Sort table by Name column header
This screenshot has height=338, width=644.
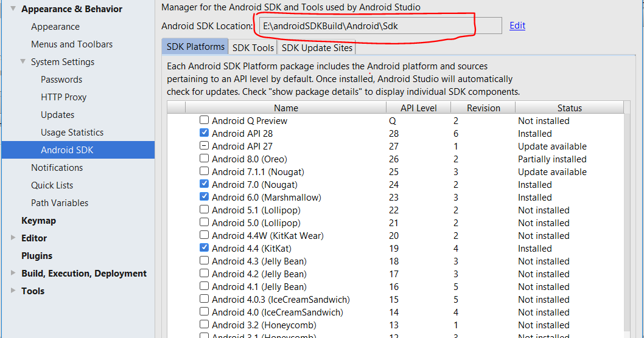286,108
